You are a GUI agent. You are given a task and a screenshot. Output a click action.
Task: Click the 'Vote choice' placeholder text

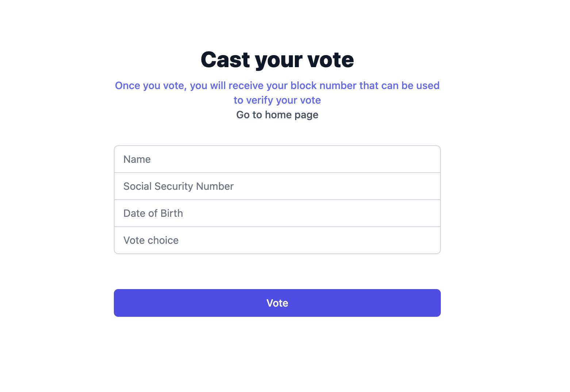[x=151, y=240]
